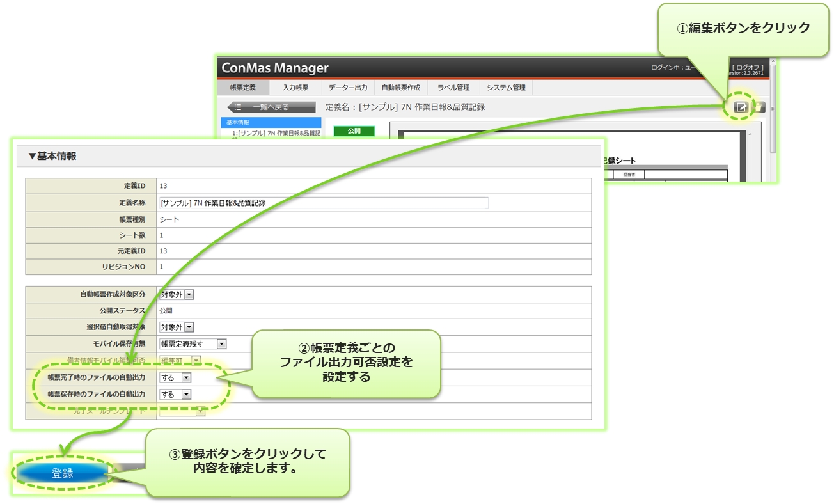
Task: Click the blue 登録 button
Action: pyautogui.click(x=63, y=473)
